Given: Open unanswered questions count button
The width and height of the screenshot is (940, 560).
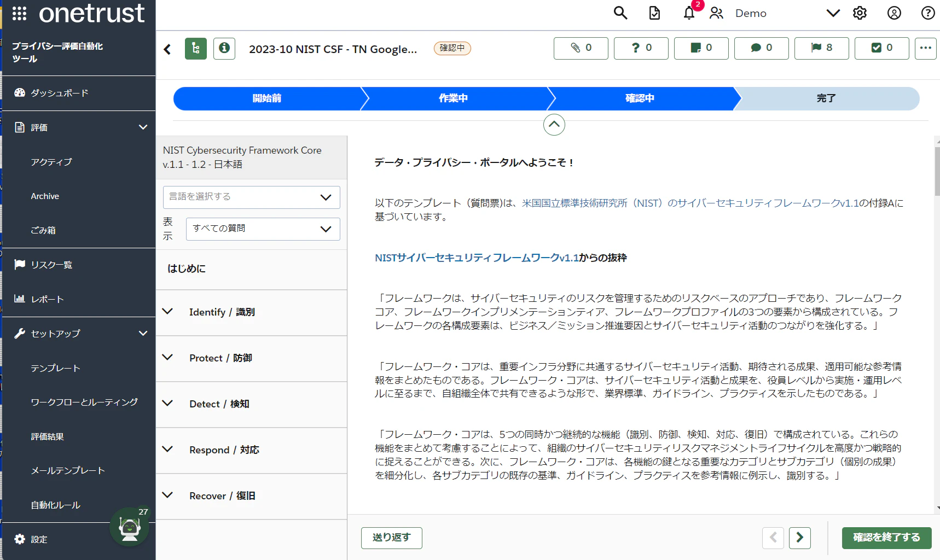Looking at the screenshot, I should (641, 48).
